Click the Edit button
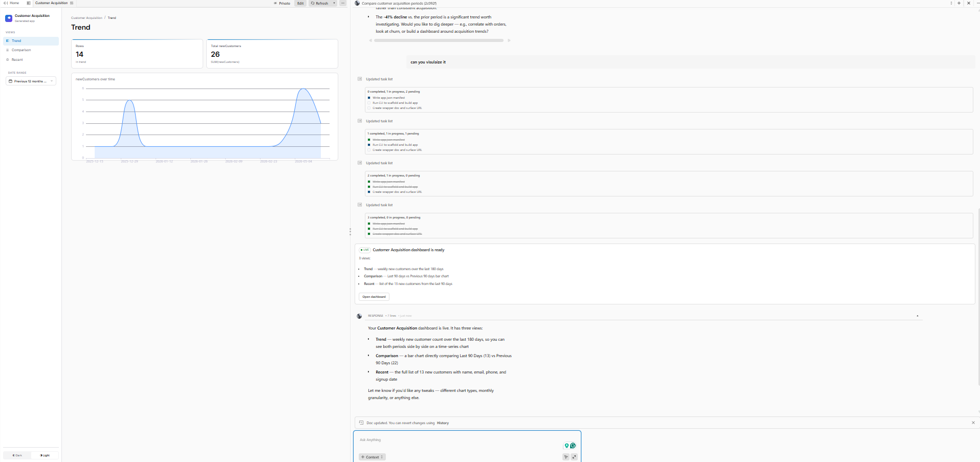 [x=300, y=3]
